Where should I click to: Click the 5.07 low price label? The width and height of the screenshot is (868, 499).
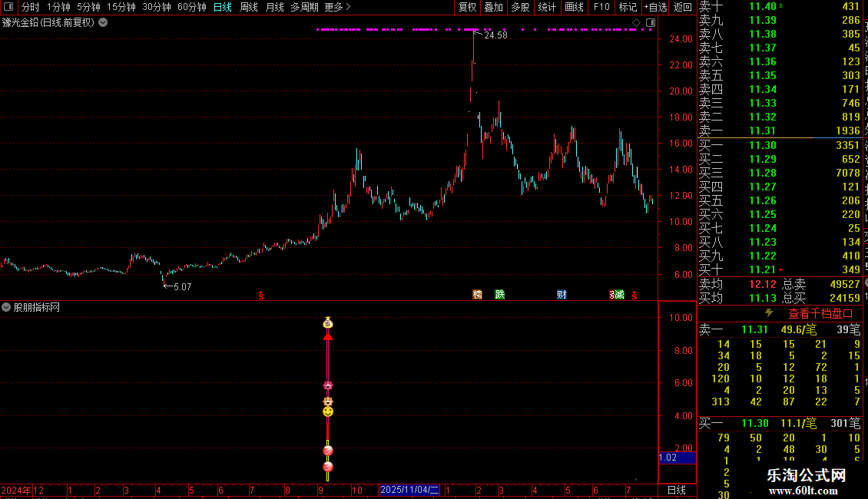(182, 286)
